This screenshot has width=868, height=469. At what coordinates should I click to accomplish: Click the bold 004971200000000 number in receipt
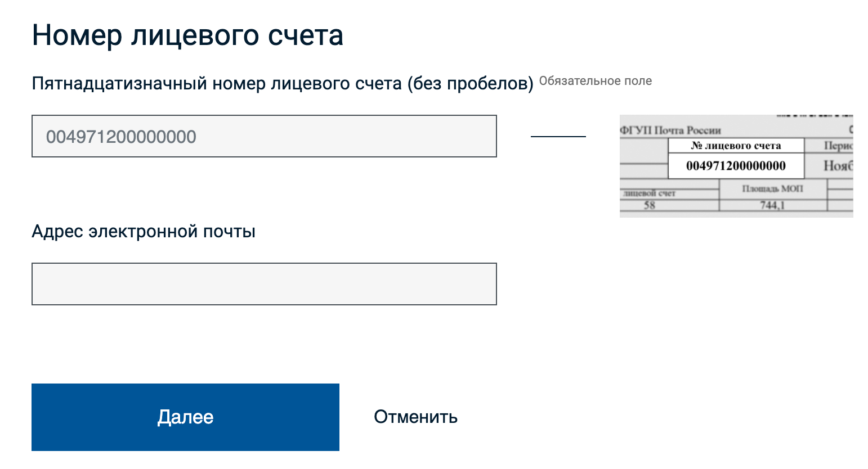click(x=736, y=166)
